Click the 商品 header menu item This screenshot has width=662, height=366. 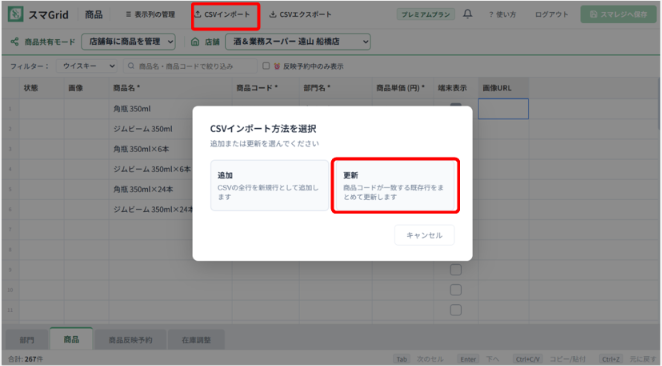point(94,14)
